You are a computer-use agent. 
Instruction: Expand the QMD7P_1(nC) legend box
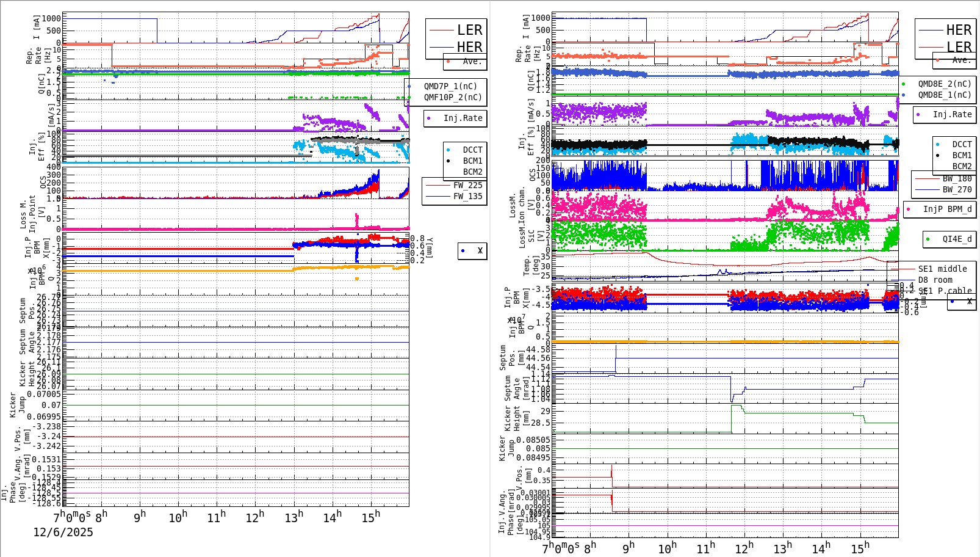[450, 86]
